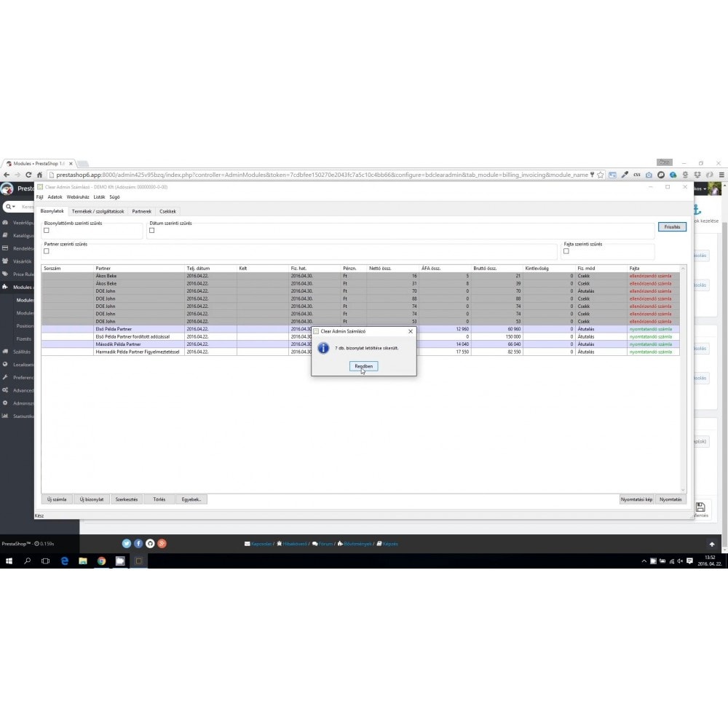The height and width of the screenshot is (728, 728).
Task: Click Nyomtatás button
Action: pyautogui.click(x=671, y=499)
